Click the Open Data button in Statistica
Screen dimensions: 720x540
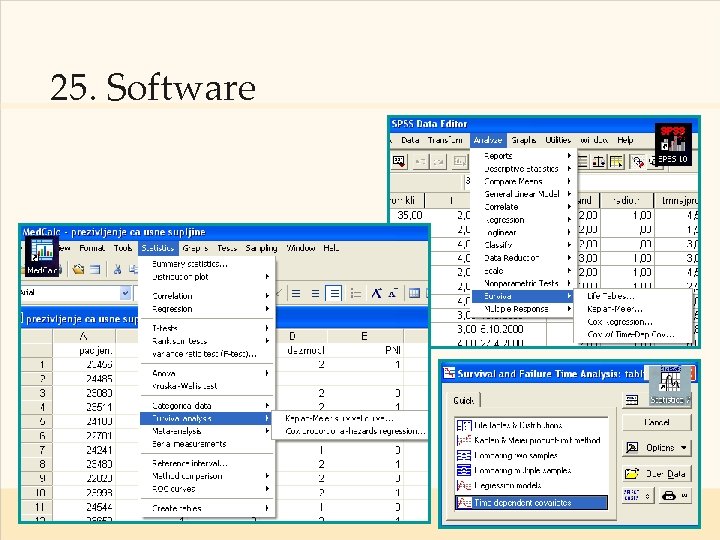pyautogui.click(x=657, y=473)
